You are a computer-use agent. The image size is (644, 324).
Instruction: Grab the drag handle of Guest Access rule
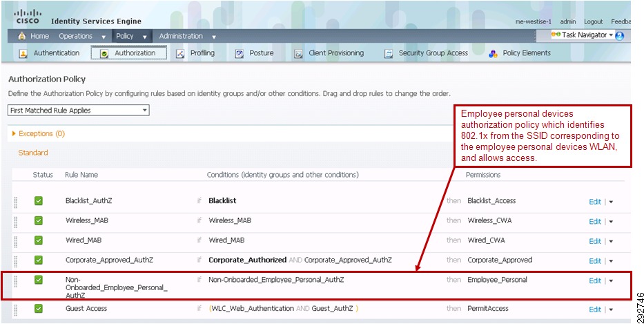(16, 309)
